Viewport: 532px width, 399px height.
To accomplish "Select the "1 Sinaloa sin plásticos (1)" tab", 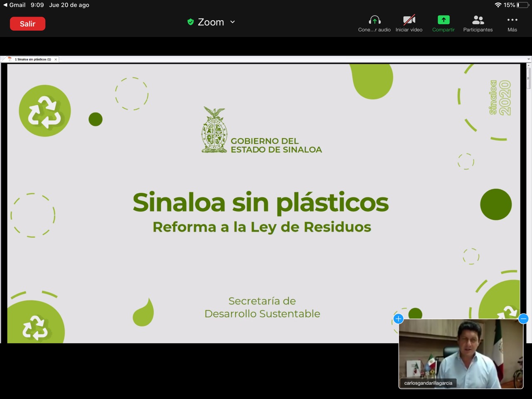I will [33, 59].
